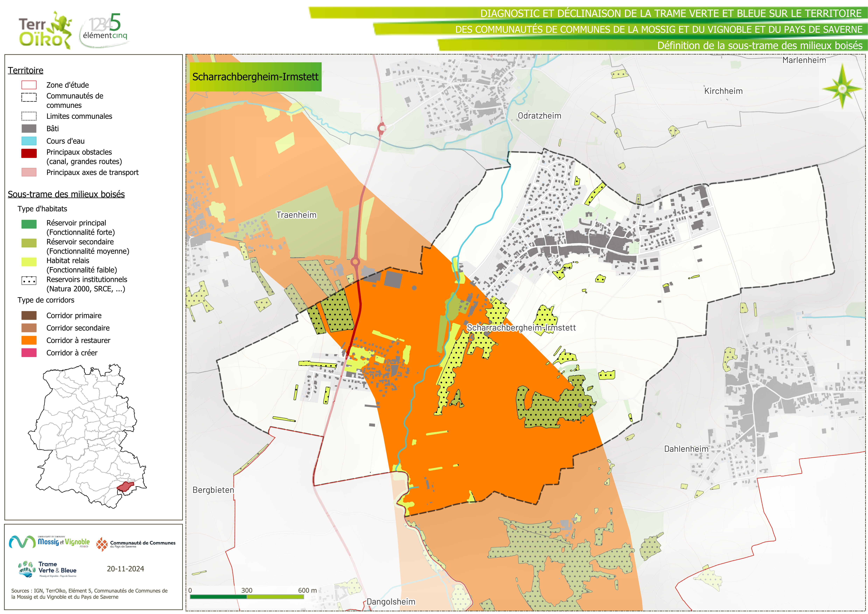
Task: Click the highlighted commune in inset map
Action: (125, 486)
